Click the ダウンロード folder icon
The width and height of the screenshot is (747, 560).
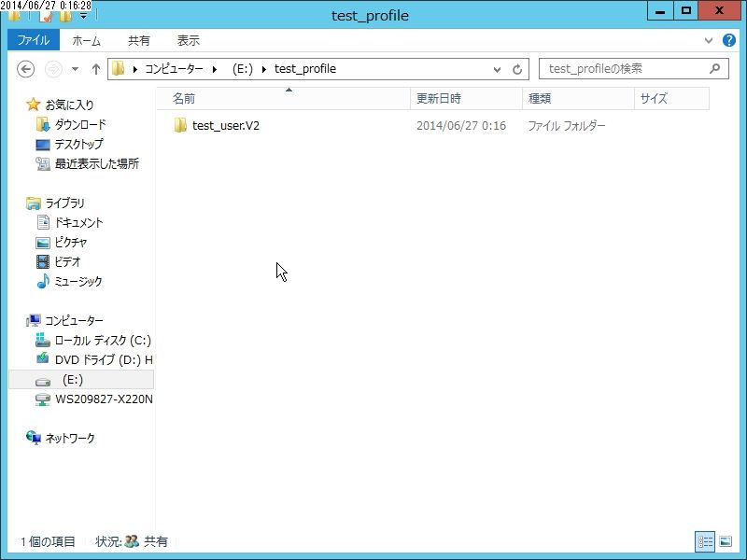43,125
